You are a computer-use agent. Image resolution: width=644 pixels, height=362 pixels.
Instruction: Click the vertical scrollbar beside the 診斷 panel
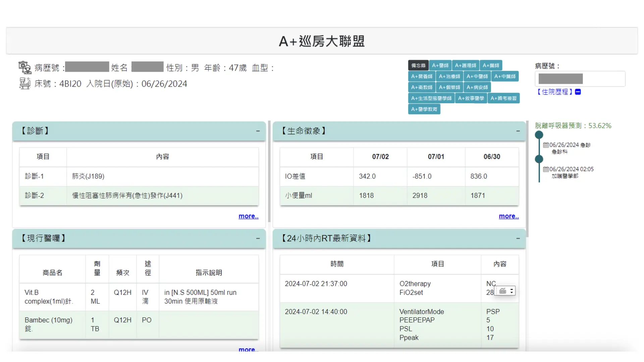[x=269, y=172]
